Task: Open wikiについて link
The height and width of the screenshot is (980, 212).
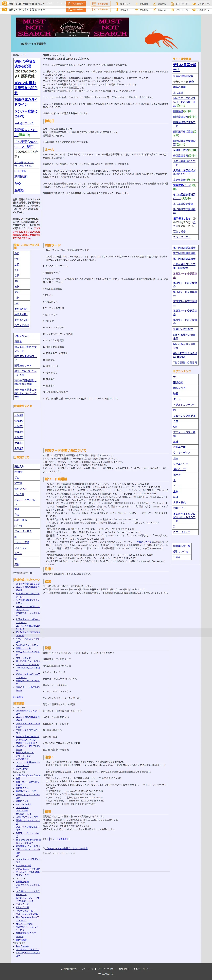Action: click(24, 123)
